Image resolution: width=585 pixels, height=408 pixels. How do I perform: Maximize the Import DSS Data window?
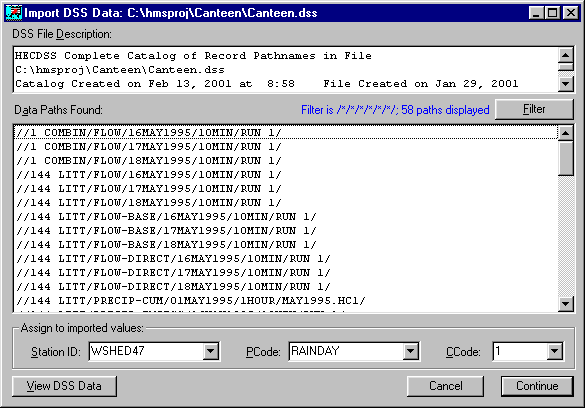point(552,13)
